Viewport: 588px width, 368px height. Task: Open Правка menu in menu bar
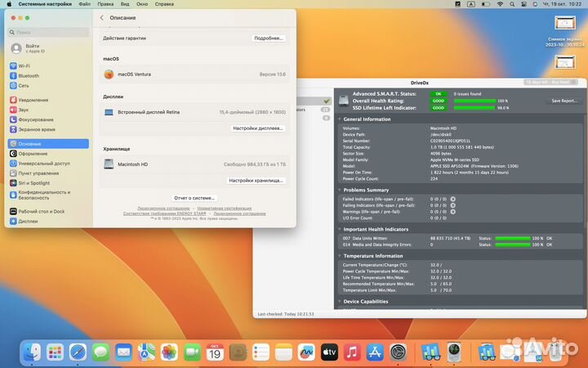pyautogui.click(x=105, y=4)
